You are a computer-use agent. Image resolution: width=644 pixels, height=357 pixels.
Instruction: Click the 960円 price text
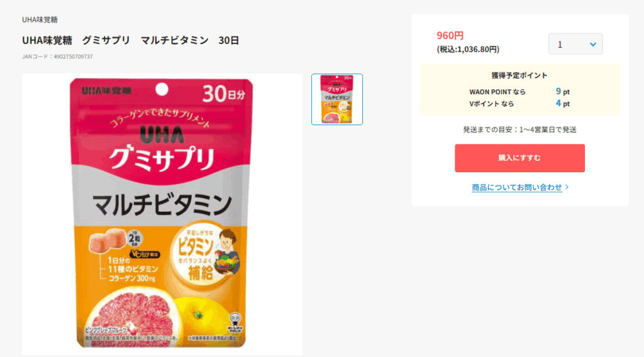click(x=450, y=35)
